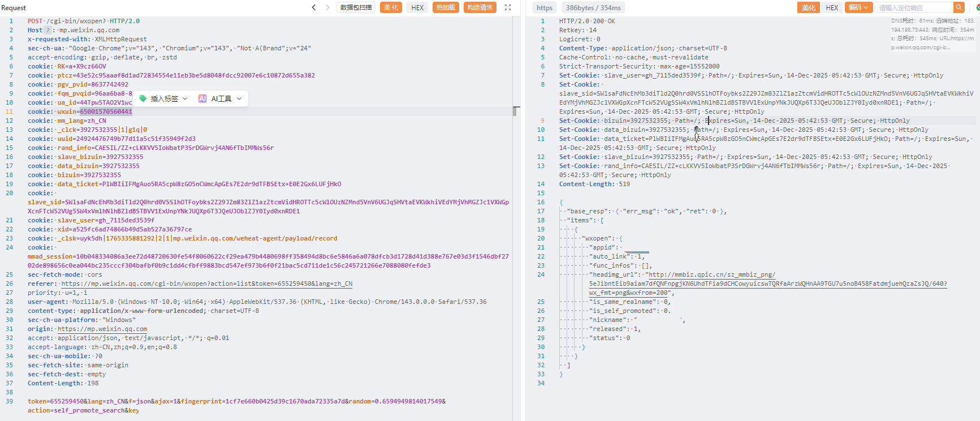Open the 编码 encoding dropdown
Image resolution: width=980 pixels, height=421 pixels.
click(858, 7)
